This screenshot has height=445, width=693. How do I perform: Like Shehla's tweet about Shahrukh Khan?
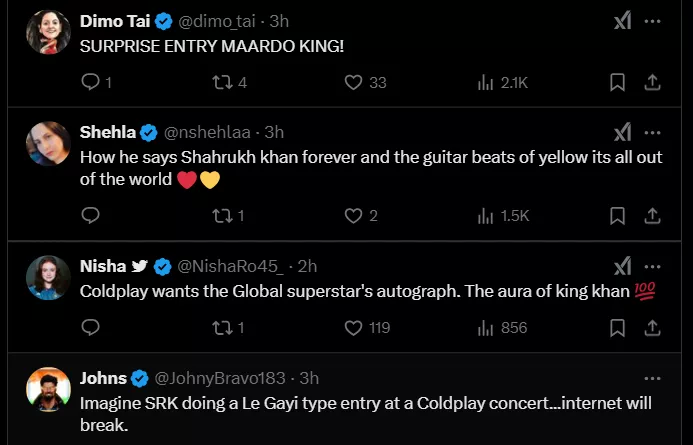pyautogui.click(x=352, y=216)
